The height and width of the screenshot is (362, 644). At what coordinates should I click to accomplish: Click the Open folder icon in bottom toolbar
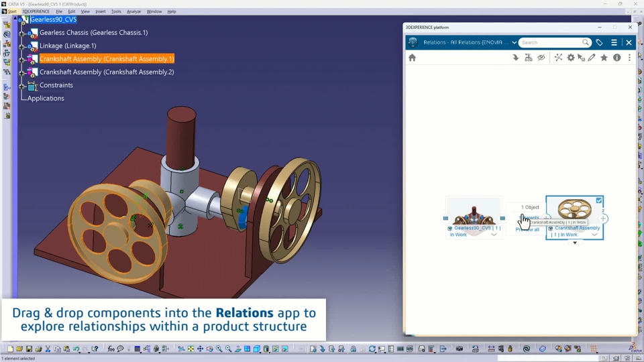coord(19,349)
